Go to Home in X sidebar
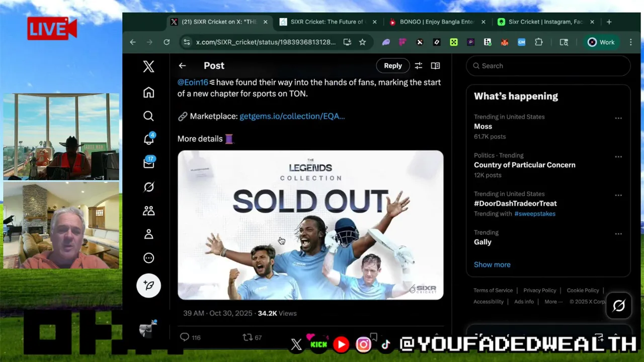Screen dimensions: 644x362 pos(148,93)
